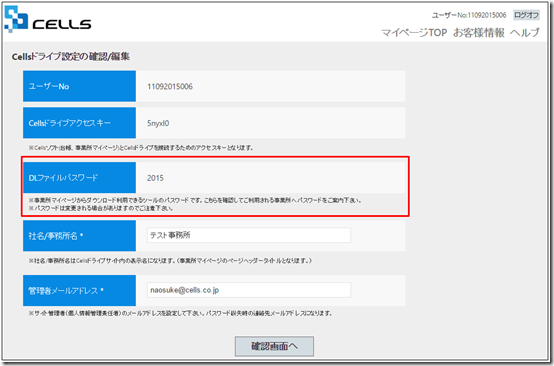Select access key value 5nyxl0
The image size is (554, 366).
coord(158,123)
